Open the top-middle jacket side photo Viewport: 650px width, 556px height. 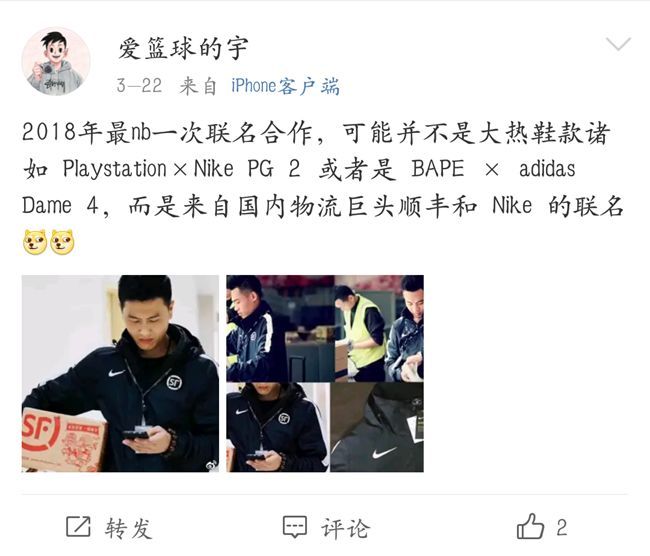pyautogui.click(x=280, y=328)
